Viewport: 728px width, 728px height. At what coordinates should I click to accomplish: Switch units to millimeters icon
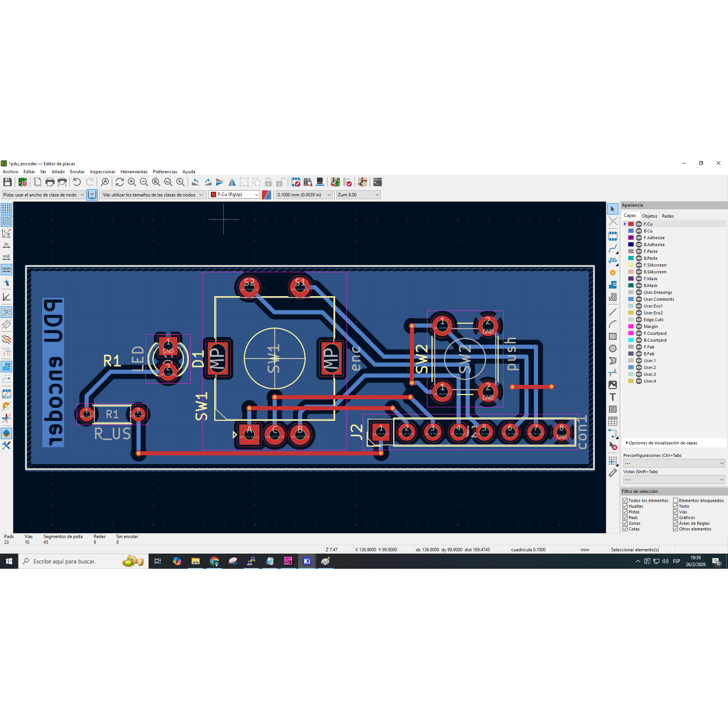6,270
